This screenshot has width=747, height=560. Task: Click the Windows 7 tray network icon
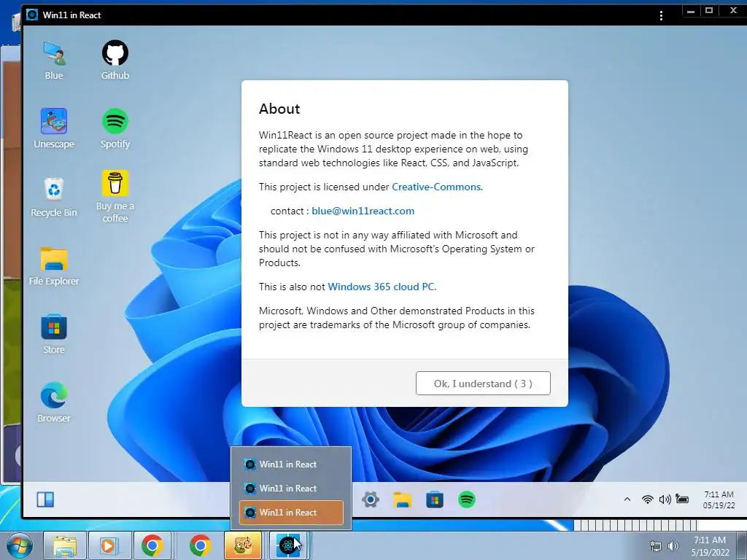click(x=656, y=546)
